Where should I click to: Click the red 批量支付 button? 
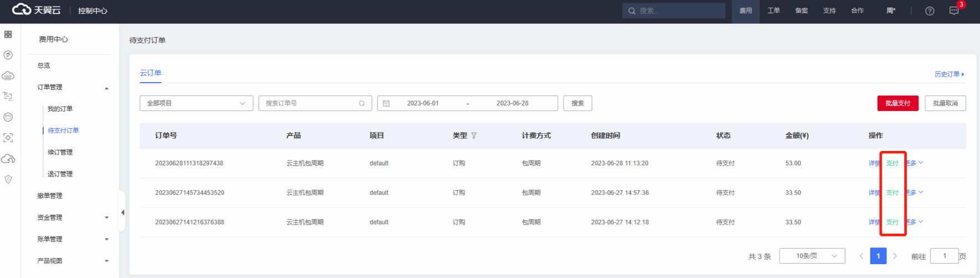(897, 103)
